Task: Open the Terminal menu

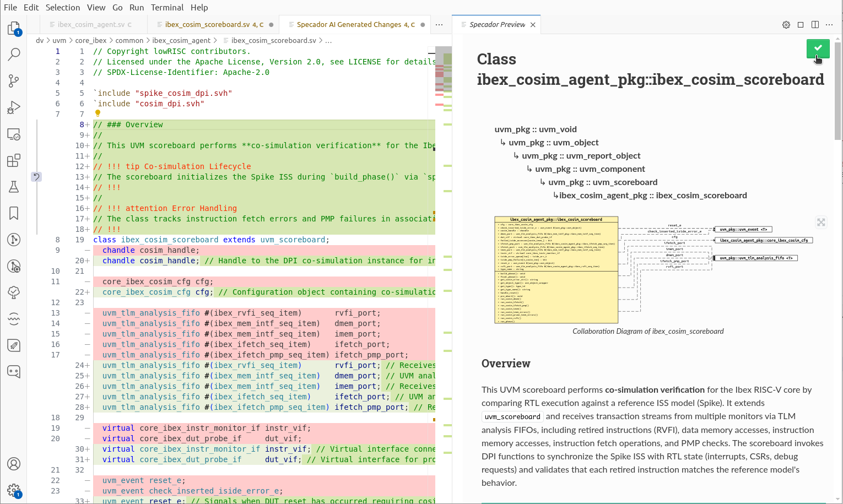Action: pos(167,8)
